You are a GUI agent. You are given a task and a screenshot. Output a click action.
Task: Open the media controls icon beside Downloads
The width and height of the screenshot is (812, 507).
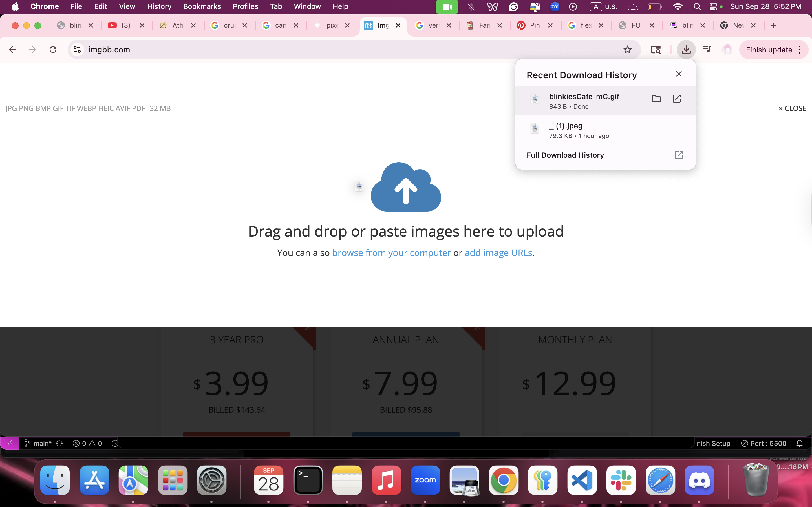coord(706,49)
